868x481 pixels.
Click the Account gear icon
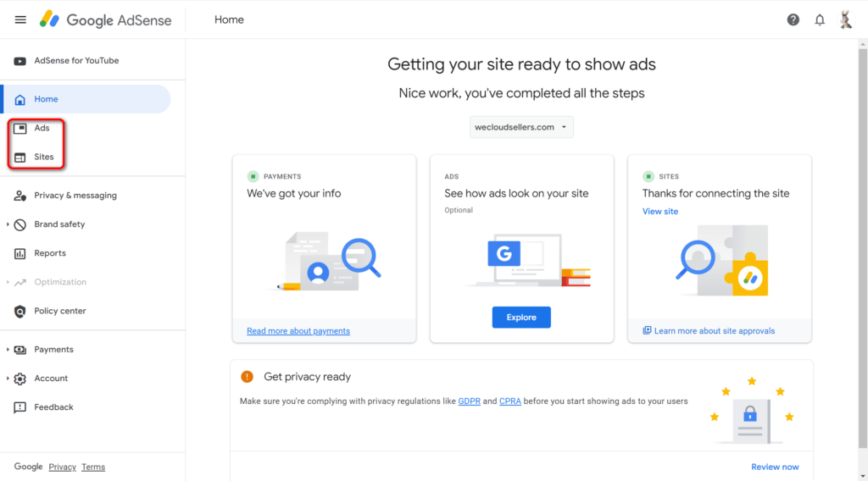(20, 379)
